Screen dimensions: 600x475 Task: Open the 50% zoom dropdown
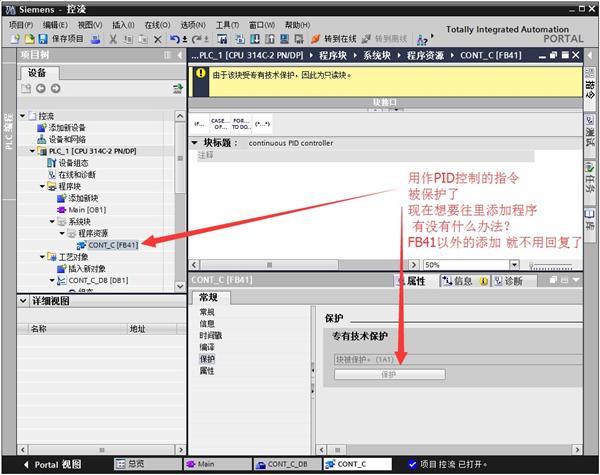(514, 264)
